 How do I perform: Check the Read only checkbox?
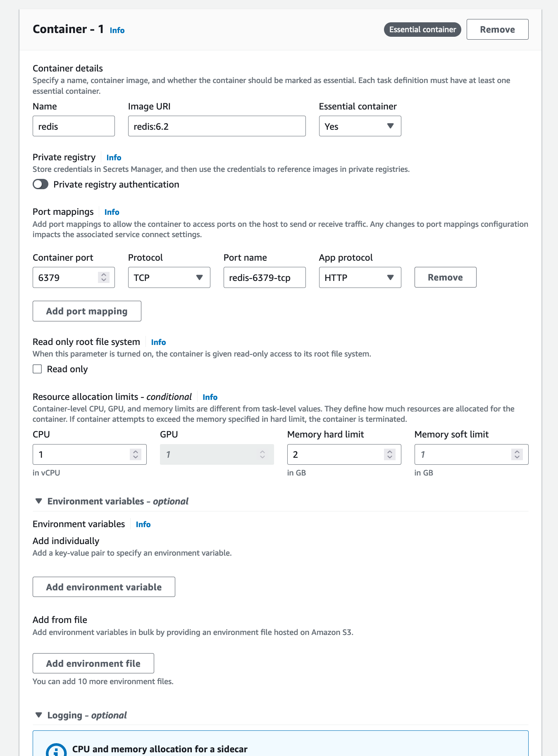click(38, 369)
